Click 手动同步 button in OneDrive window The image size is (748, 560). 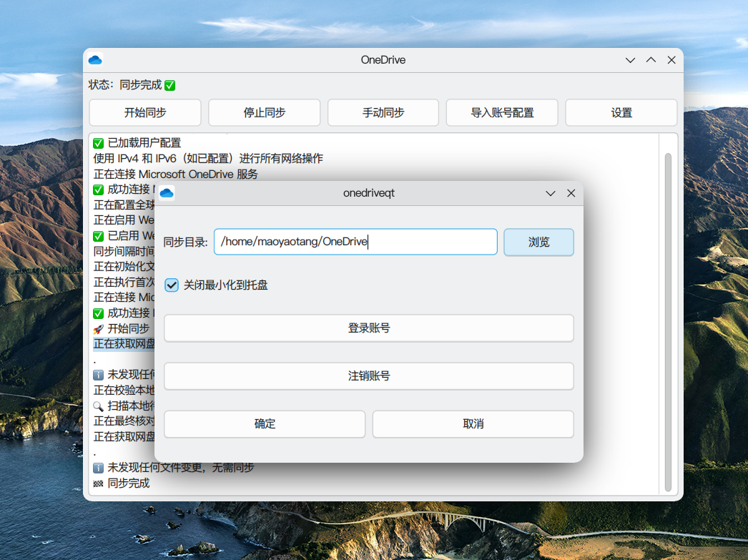383,112
